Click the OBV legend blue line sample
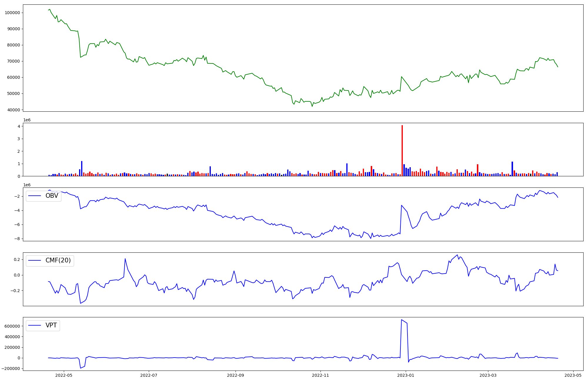Screen dimensions: 588x382 35,196
